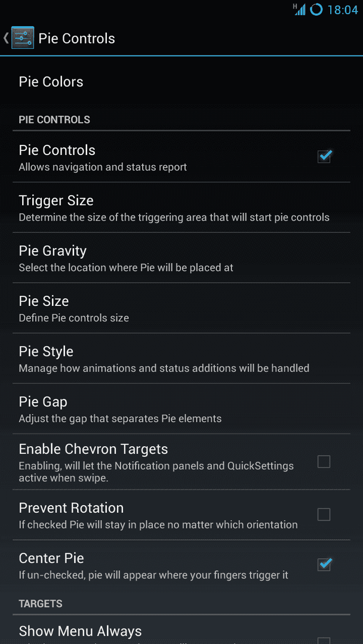Open Pie Gravity location selector
Viewport: 363px width, 644px height.
[x=181, y=258]
